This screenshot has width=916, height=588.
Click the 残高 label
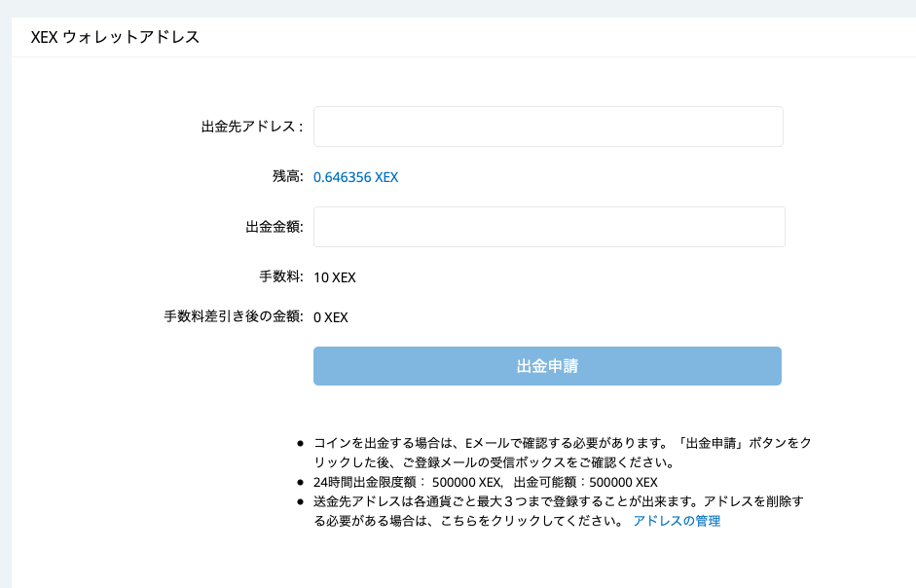pos(288,176)
